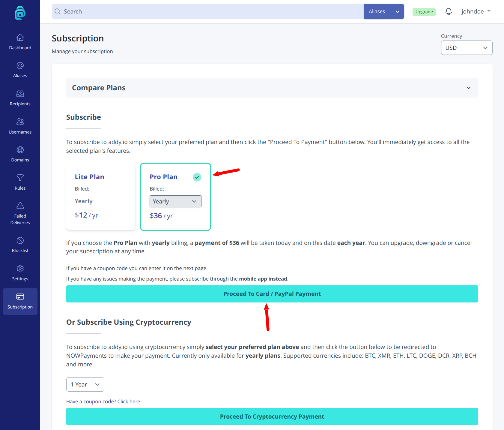
Task: Click the magnifying glass search icon
Action: click(58, 11)
